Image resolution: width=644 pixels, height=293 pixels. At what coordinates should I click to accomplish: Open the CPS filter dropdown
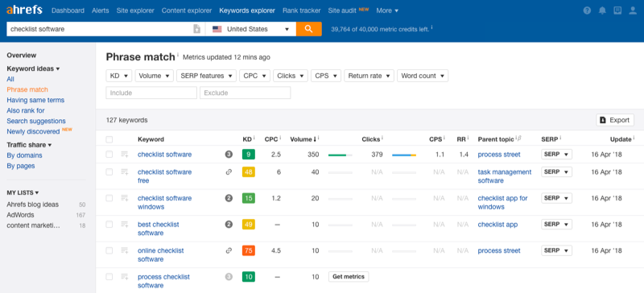point(326,76)
